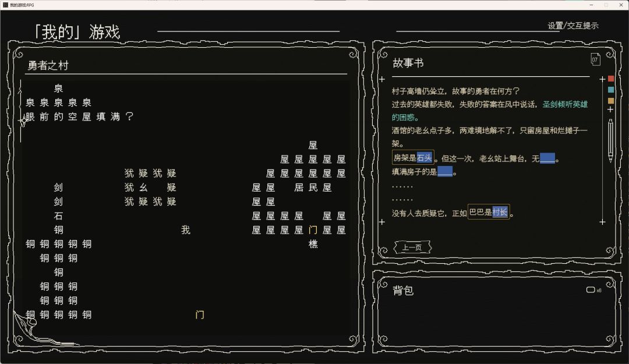Viewport: 629px width, 364px height.
Task: Click the 背包 panel heading
Action: 403,291
